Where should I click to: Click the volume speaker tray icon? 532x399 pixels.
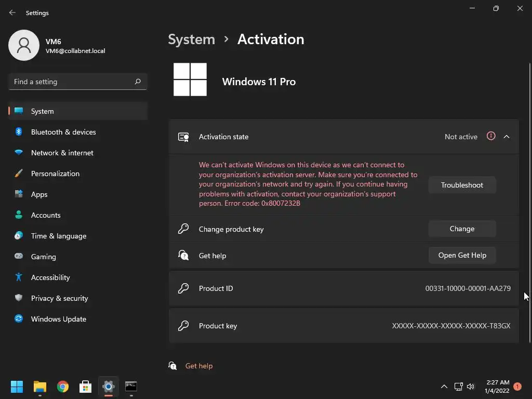[471, 387]
